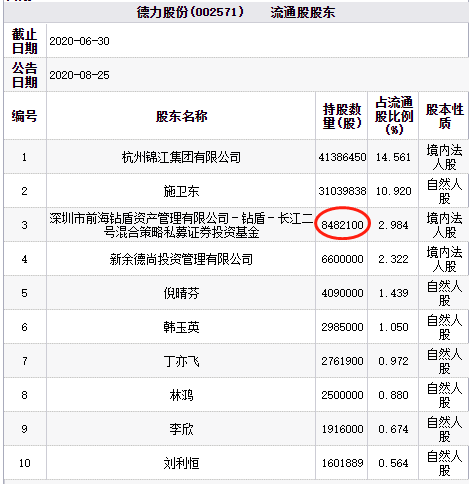
Task: Click the 编号 column header
Action: [x=24, y=116]
